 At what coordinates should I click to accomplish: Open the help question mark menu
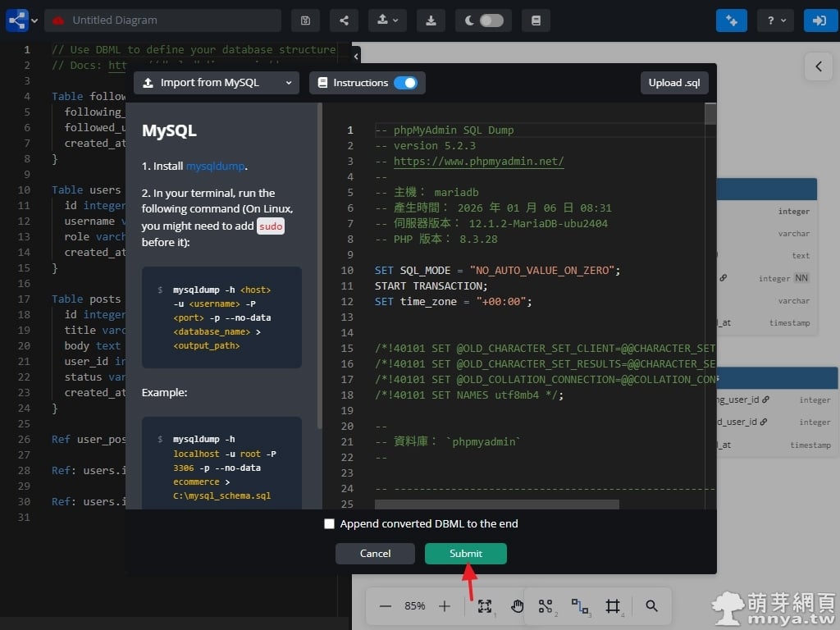tap(775, 21)
